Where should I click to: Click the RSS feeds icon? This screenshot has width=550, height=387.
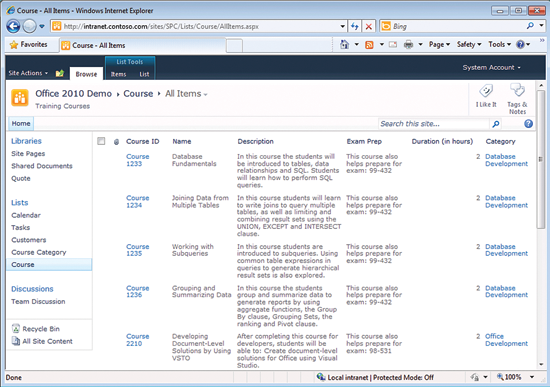pos(369,45)
